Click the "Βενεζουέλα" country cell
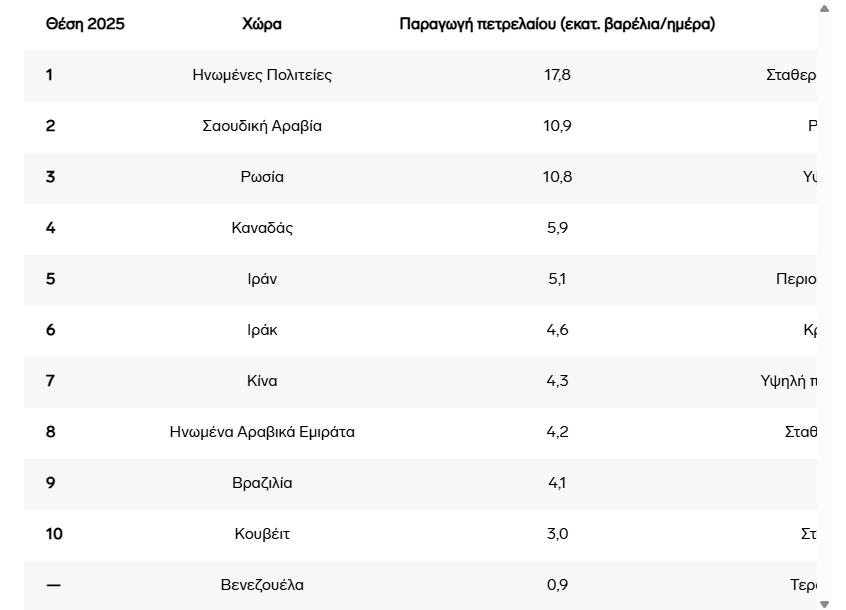The image size is (846, 610). click(x=262, y=585)
